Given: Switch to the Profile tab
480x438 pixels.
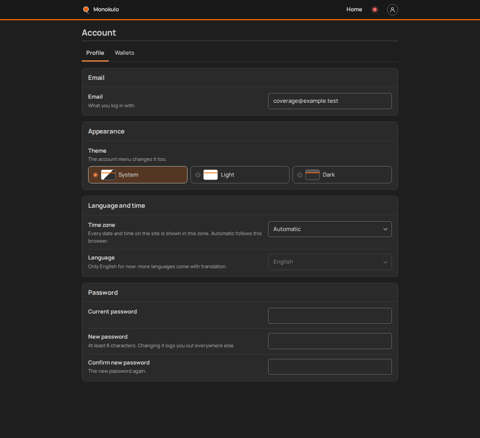Looking at the screenshot, I should click(95, 53).
